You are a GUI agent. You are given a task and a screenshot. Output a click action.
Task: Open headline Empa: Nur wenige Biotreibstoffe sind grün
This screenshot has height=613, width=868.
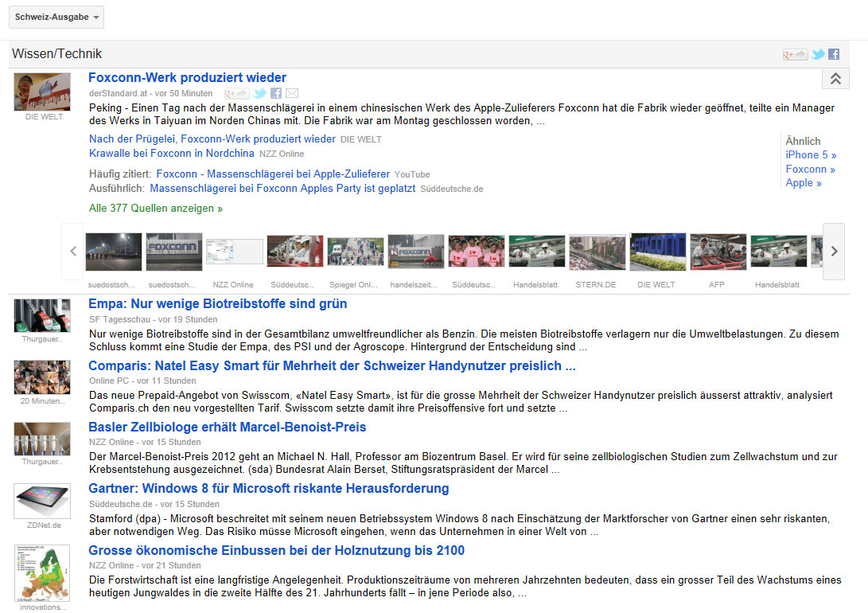pos(217,304)
